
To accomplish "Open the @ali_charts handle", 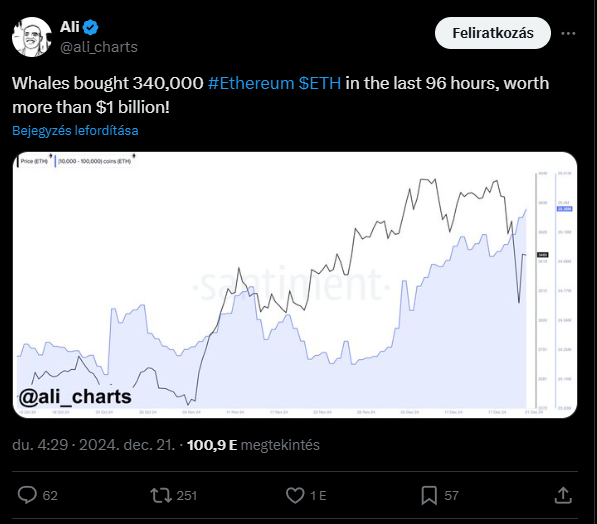I will 99,47.
